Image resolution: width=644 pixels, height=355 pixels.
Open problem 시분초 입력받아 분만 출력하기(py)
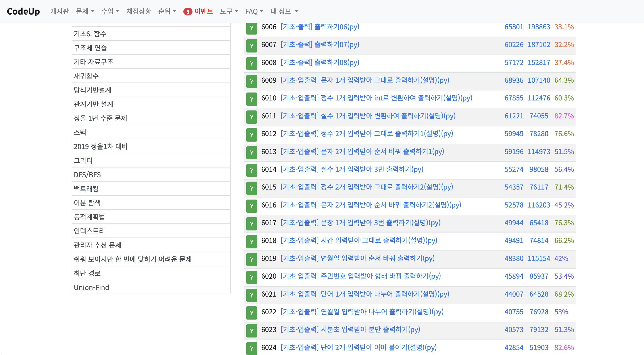[350, 330]
